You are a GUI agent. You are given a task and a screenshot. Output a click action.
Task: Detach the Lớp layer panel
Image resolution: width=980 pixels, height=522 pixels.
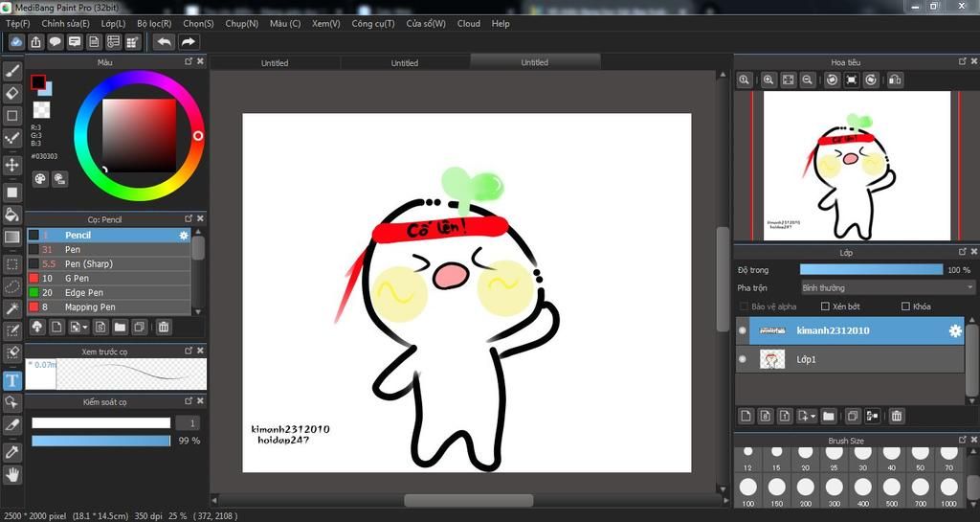(963, 252)
